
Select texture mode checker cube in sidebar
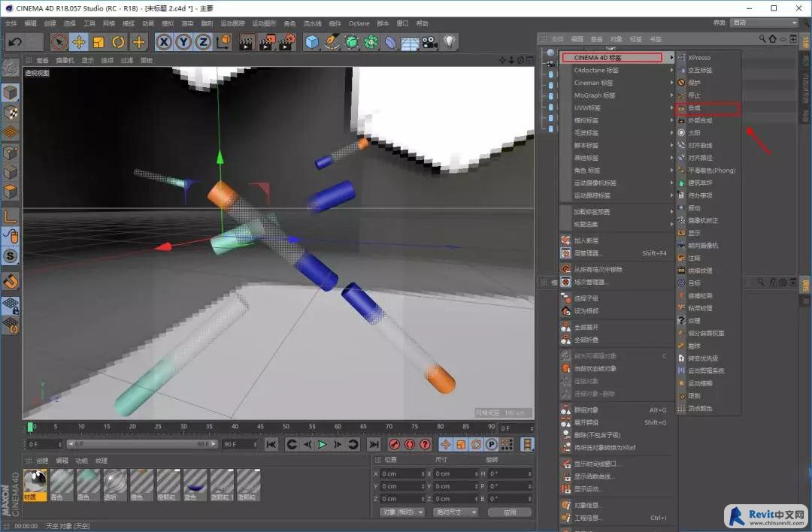coord(11,113)
